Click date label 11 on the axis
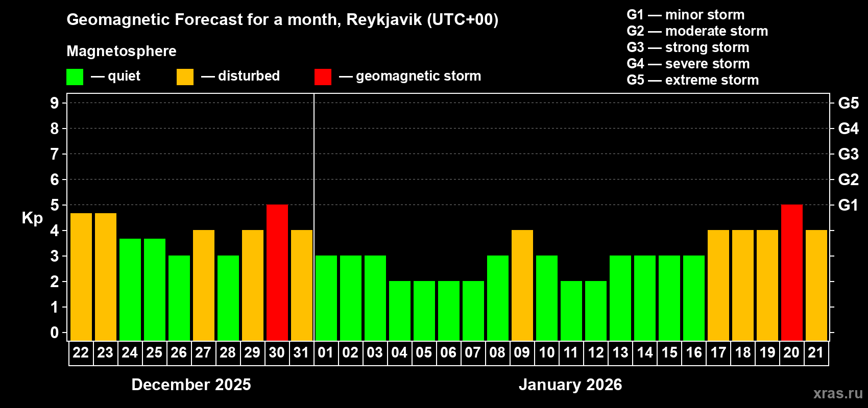Screen dimensions: 868x408 tap(571, 353)
